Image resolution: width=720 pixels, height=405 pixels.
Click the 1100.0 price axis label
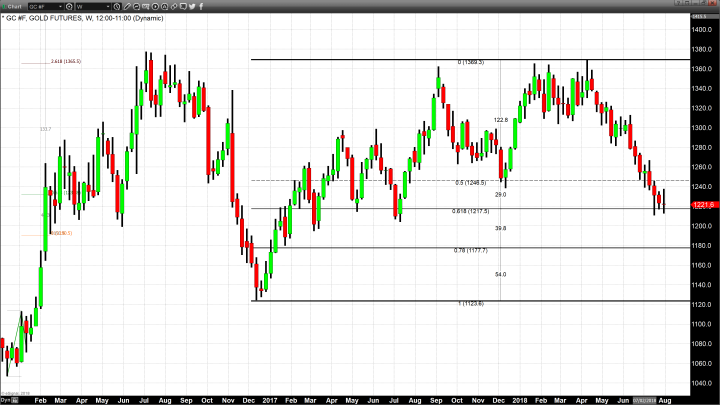pyautogui.click(x=702, y=324)
